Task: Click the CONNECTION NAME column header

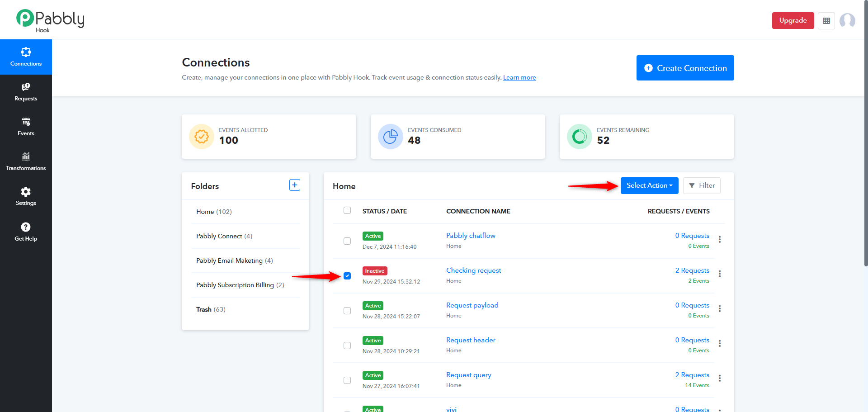Action: (x=478, y=211)
